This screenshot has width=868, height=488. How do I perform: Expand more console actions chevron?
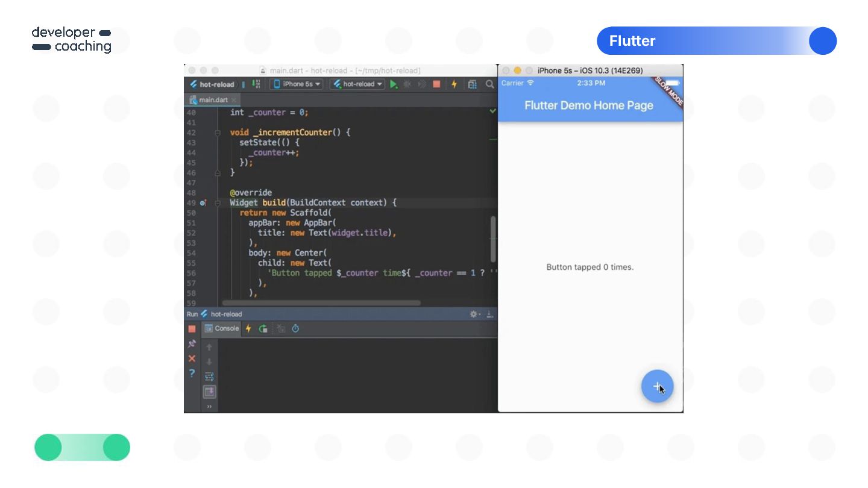pyautogui.click(x=209, y=407)
